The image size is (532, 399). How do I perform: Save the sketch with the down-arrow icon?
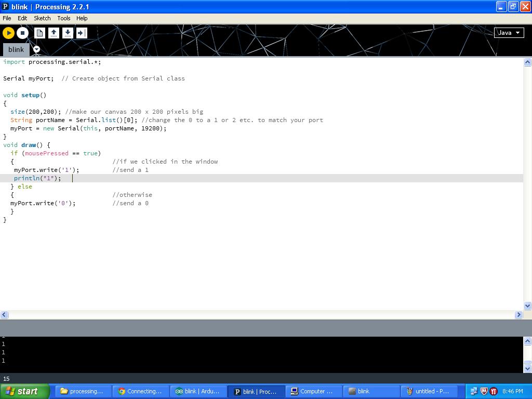(68, 33)
